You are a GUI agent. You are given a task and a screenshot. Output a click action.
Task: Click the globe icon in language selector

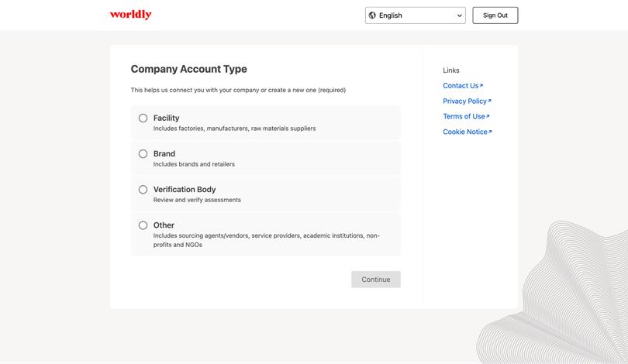click(x=372, y=15)
